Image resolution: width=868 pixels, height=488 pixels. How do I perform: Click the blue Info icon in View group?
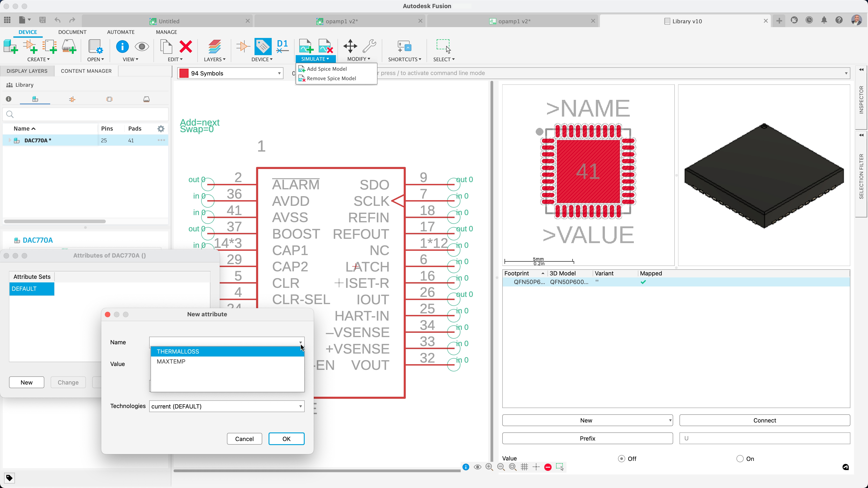[x=122, y=47]
